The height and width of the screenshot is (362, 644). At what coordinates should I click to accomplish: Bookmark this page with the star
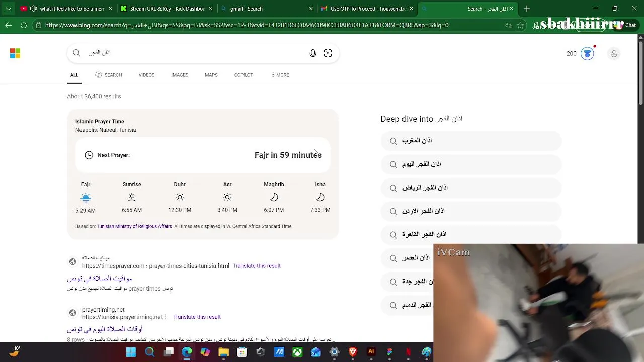click(x=521, y=25)
